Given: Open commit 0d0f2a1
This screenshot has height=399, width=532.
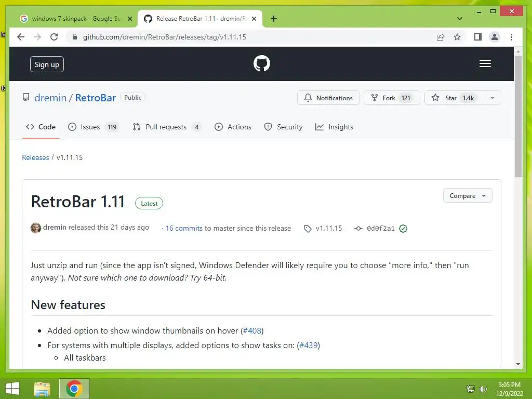Looking at the screenshot, I should [x=381, y=229].
